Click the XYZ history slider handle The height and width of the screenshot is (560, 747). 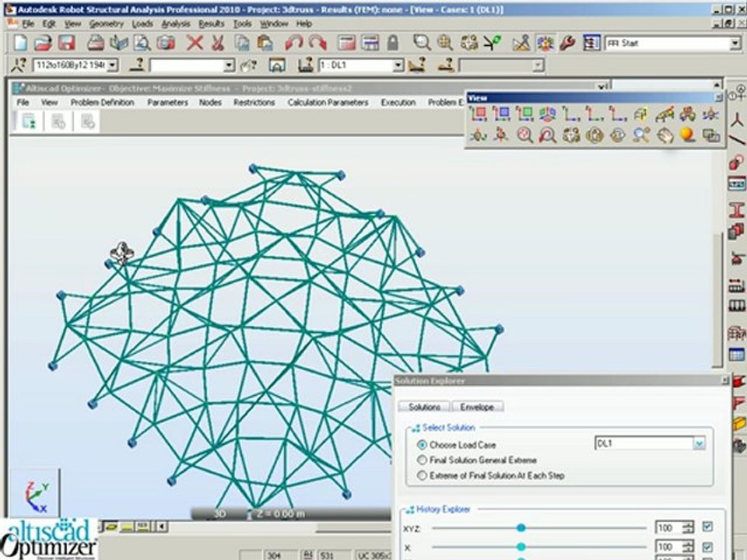[x=521, y=527]
